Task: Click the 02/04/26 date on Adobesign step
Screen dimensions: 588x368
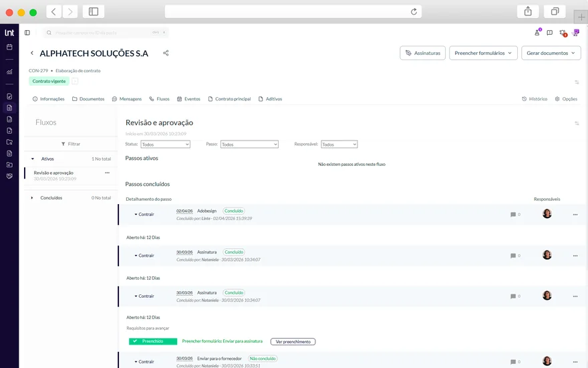Action: [184, 211]
